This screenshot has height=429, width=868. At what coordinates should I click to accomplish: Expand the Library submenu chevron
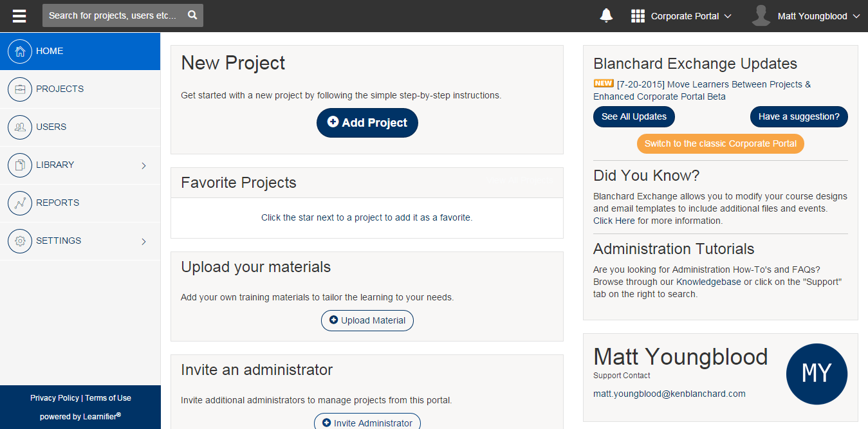coord(143,165)
